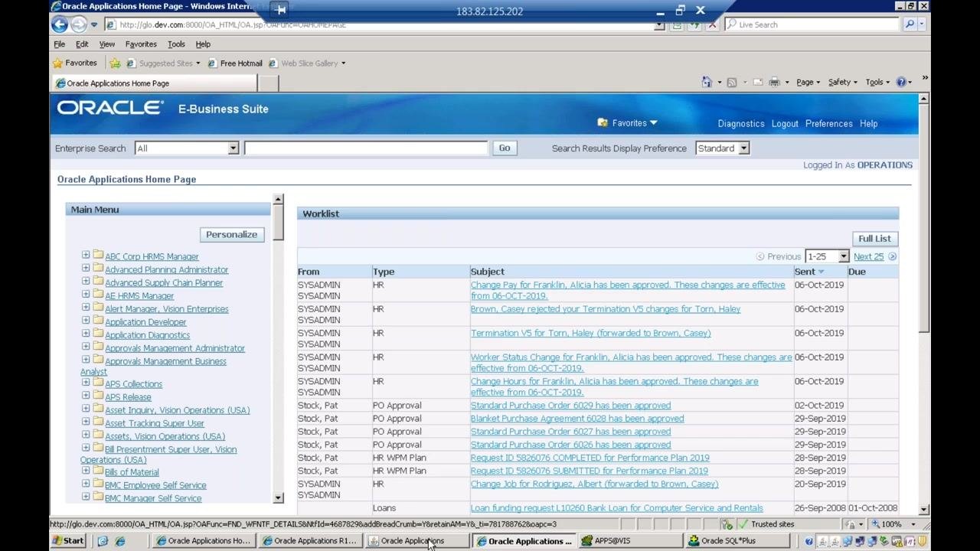
Task: Expand the Application Developer menu node
Action: pos(86,321)
